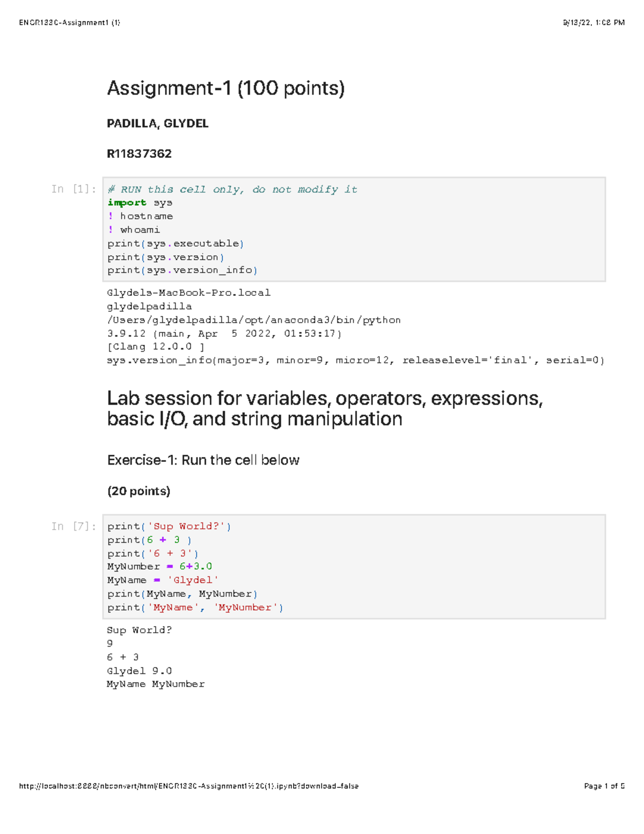
Task: Click the anaconda3 python path output
Action: point(253,320)
